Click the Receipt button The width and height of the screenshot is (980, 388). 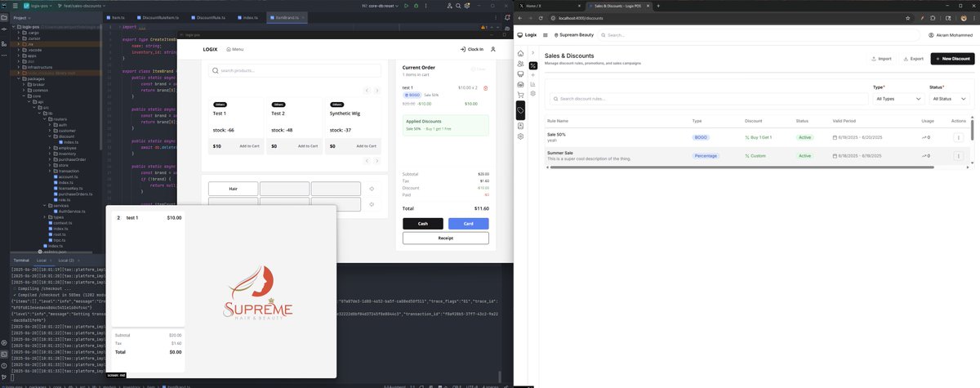coord(446,239)
